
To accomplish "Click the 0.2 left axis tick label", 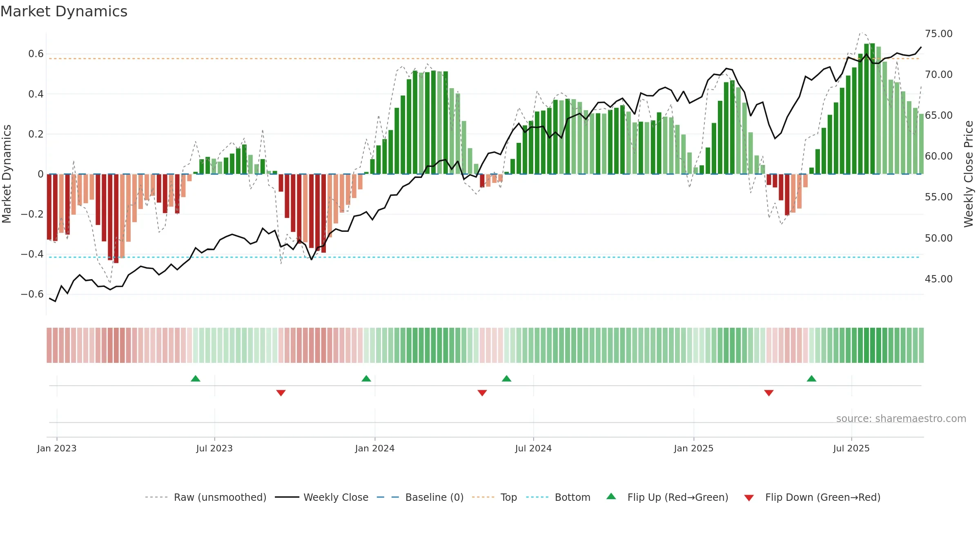I will click(36, 134).
